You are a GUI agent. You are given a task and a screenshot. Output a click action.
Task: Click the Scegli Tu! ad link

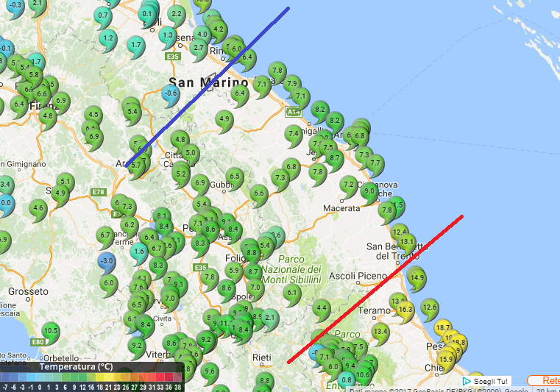[486, 381]
